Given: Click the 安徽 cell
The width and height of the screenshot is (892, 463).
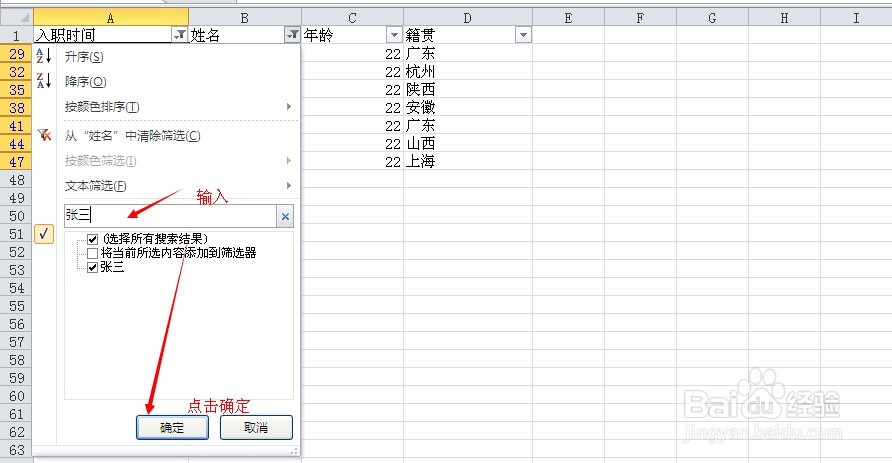Looking at the screenshot, I should pos(468,108).
